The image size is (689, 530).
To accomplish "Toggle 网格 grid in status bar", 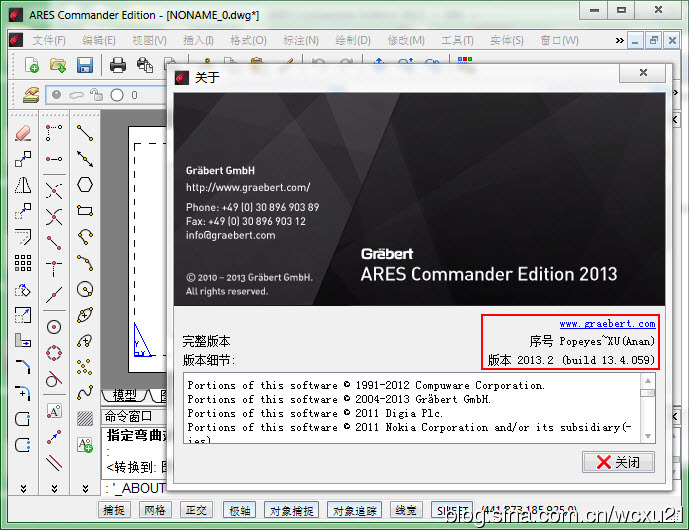I will (155, 510).
